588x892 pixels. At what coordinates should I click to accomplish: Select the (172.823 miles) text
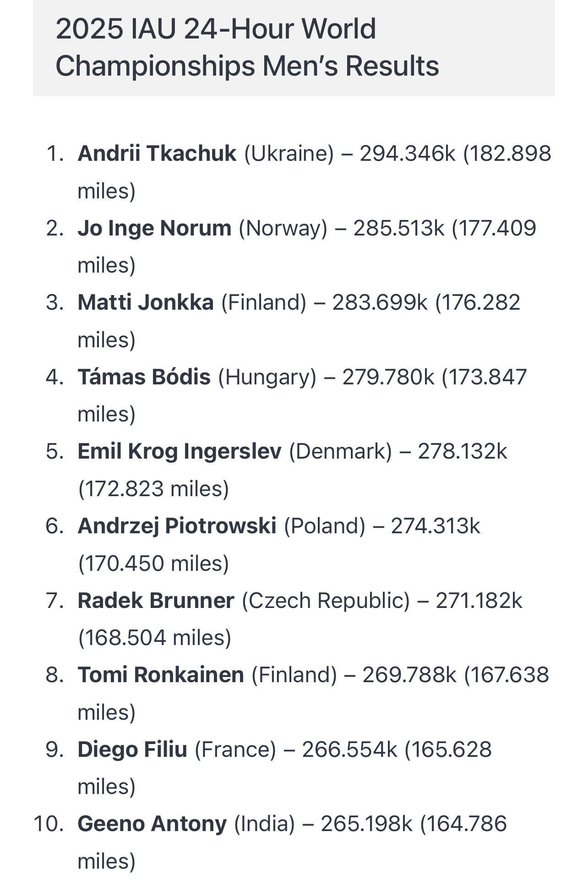pyautogui.click(x=153, y=489)
